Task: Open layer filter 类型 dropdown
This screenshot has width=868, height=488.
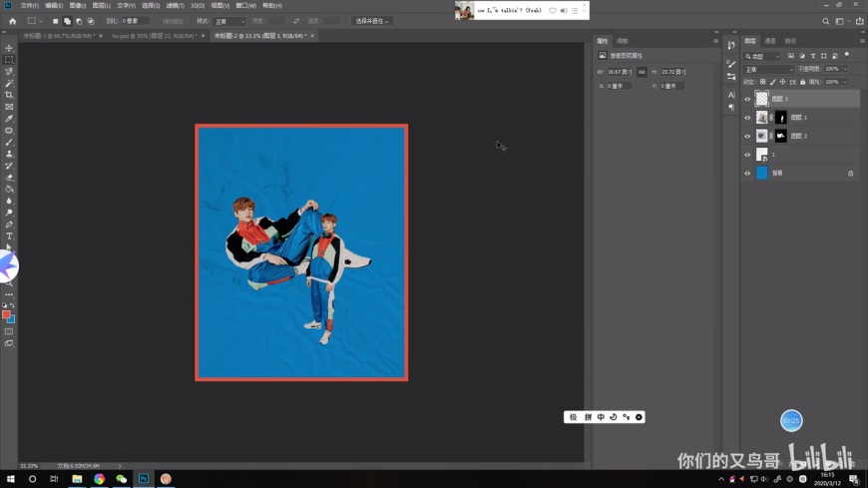Action: (761, 56)
